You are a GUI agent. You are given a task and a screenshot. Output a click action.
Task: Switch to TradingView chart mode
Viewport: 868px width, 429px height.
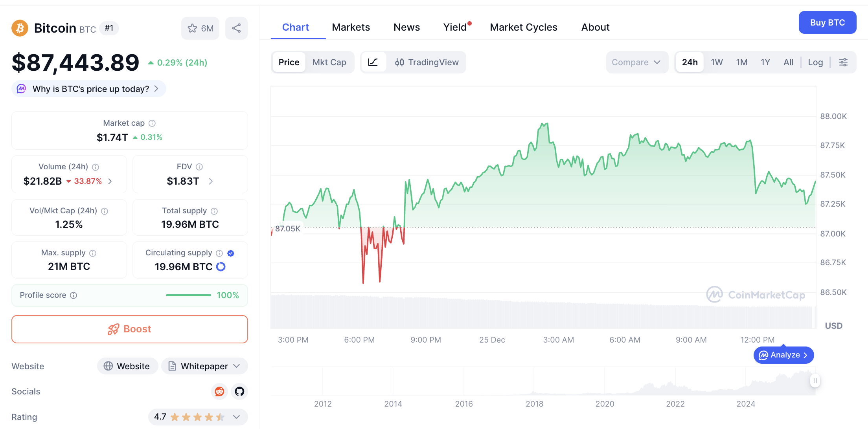click(x=427, y=62)
